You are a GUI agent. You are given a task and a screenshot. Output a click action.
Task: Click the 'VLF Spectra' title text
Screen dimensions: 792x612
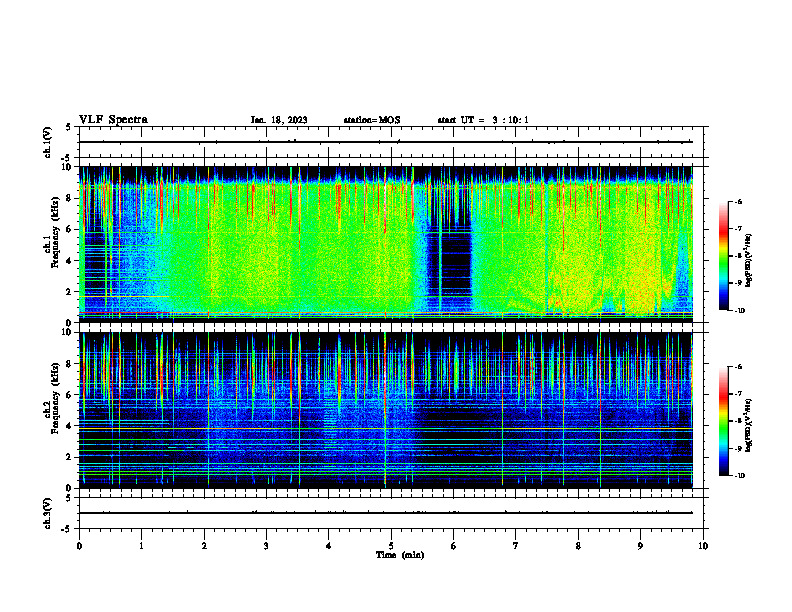click(113, 120)
